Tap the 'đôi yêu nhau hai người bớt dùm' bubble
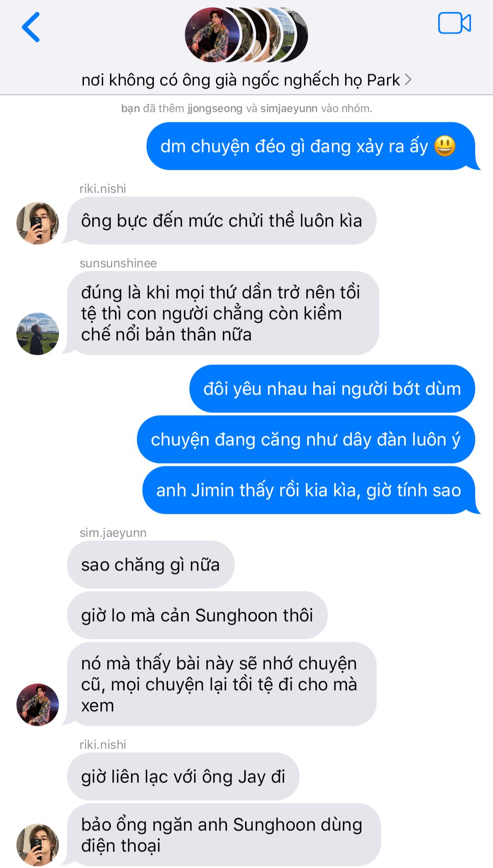 click(332, 389)
